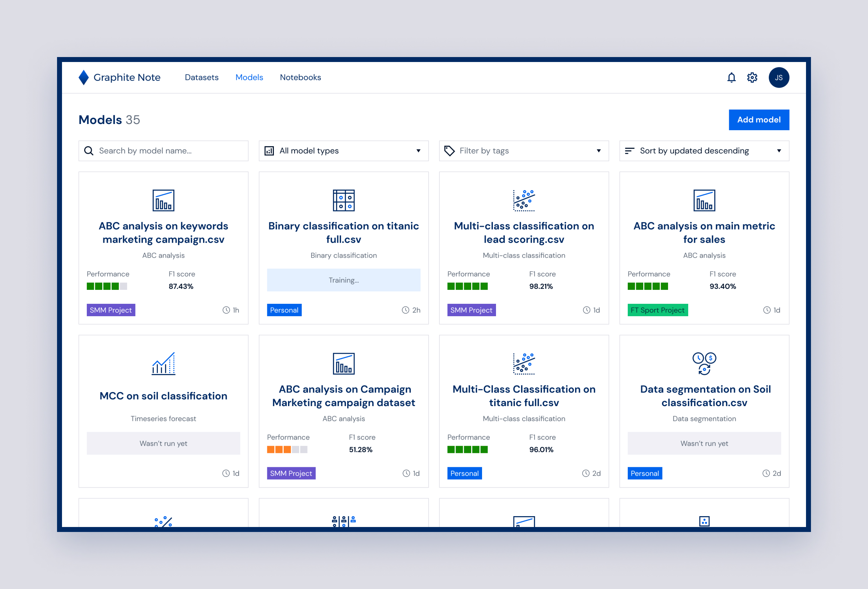Switch to the Notebooks tab
Viewport: 868px width, 589px height.
pos(300,77)
